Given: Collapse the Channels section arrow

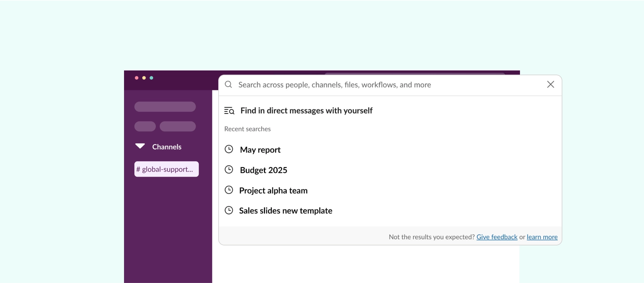Looking at the screenshot, I should [140, 146].
